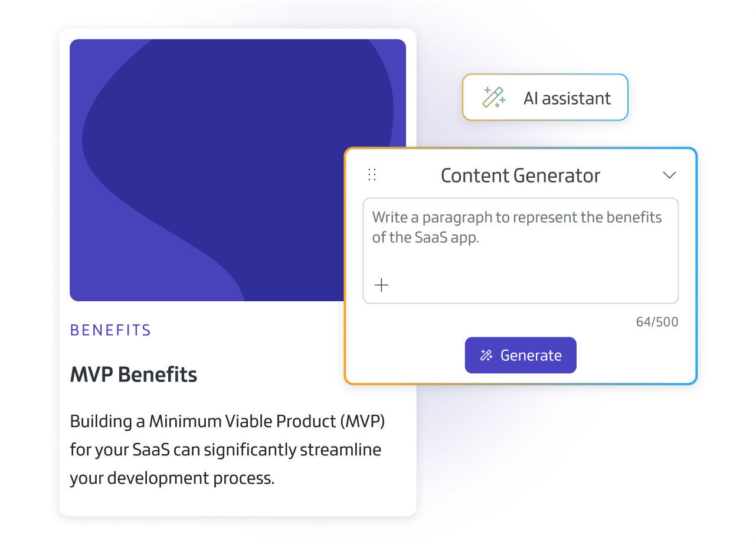Viewport: 756px width, 544px height.
Task: Select the sparkle icon on the Generate button
Action: (486, 355)
